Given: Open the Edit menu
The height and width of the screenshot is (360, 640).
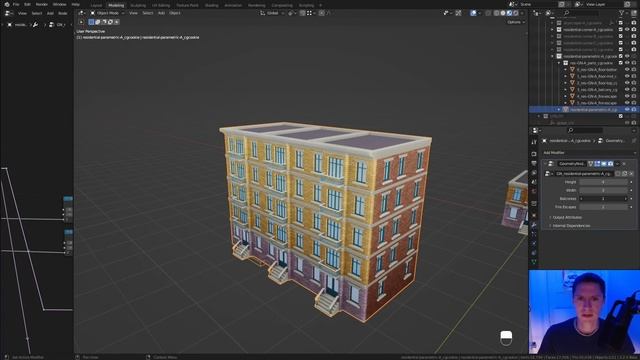Looking at the screenshot, I should click(x=27, y=4).
